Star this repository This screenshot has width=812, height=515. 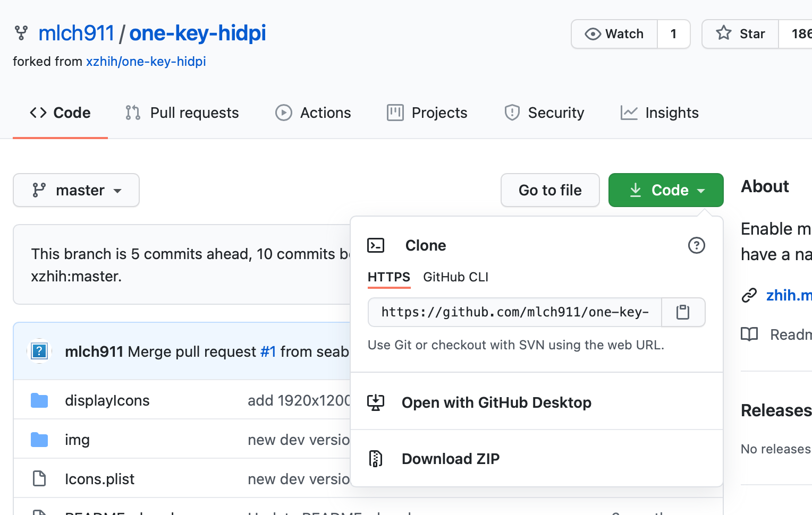pos(740,34)
